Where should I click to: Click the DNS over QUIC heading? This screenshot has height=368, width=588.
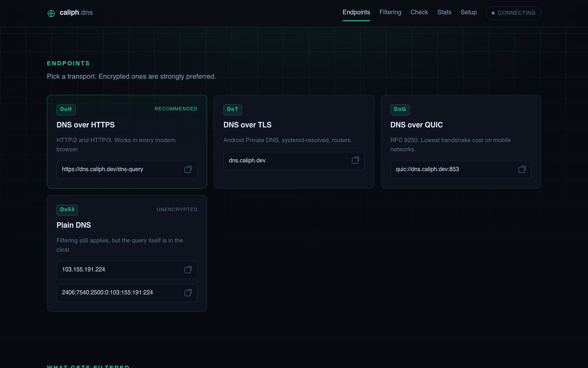[416, 125]
